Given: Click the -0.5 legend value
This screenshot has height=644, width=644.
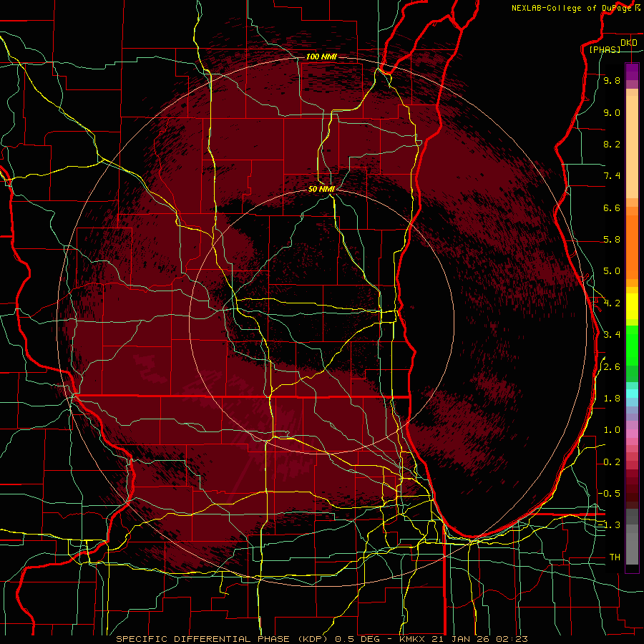Looking at the screenshot, I should [x=610, y=494].
